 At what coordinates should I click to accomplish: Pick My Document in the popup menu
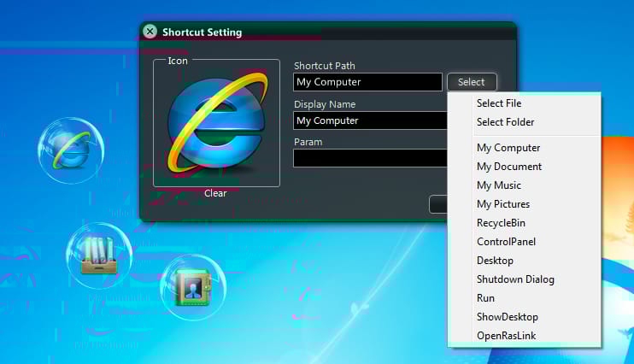(524, 167)
